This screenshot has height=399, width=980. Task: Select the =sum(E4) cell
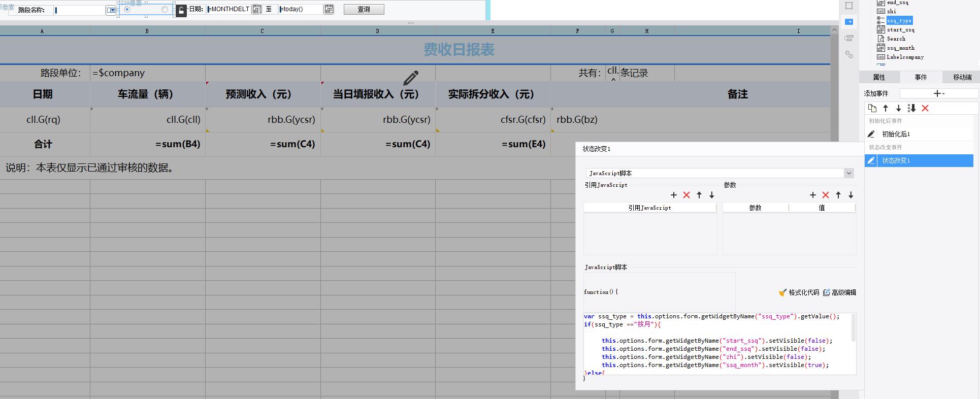coord(493,144)
